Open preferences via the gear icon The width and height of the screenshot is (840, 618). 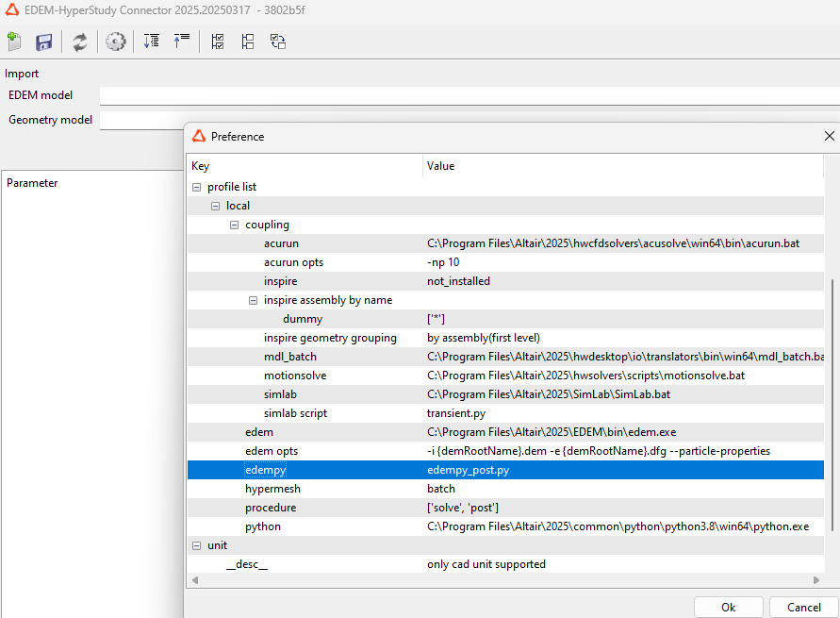(115, 42)
